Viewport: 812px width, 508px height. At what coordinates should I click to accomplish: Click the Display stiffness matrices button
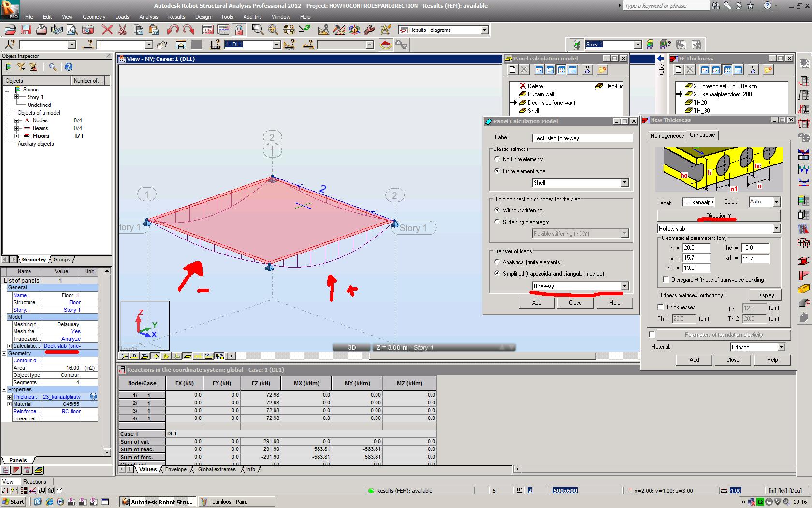pos(766,295)
